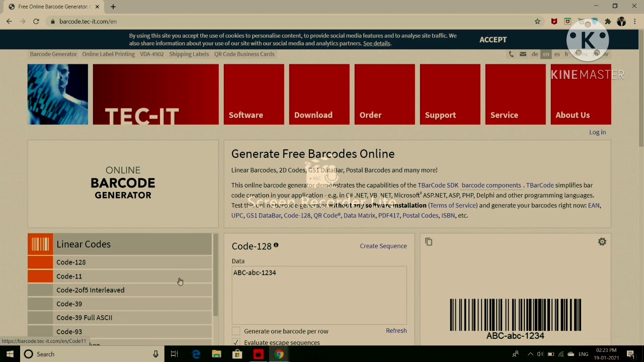Reload the page
This screenshot has height=362, width=644.
coord(36,22)
